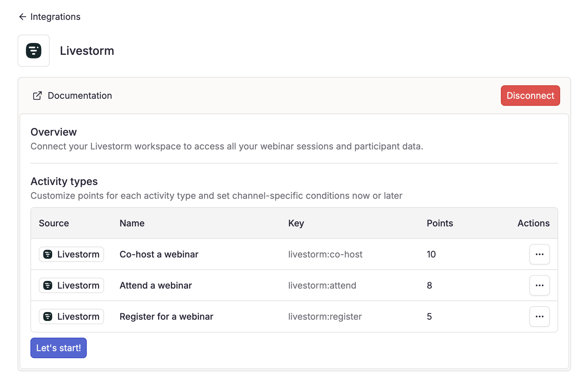Image resolution: width=588 pixels, height=388 pixels.
Task: Click the key 'livestorm:attend'
Action: point(322,285)
